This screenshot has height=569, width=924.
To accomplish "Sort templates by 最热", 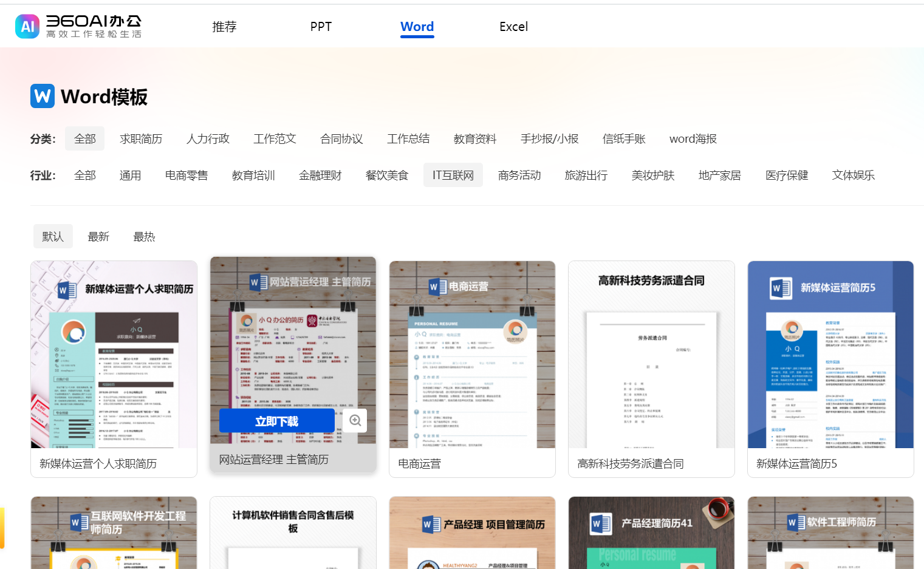I will coord(144,236).
